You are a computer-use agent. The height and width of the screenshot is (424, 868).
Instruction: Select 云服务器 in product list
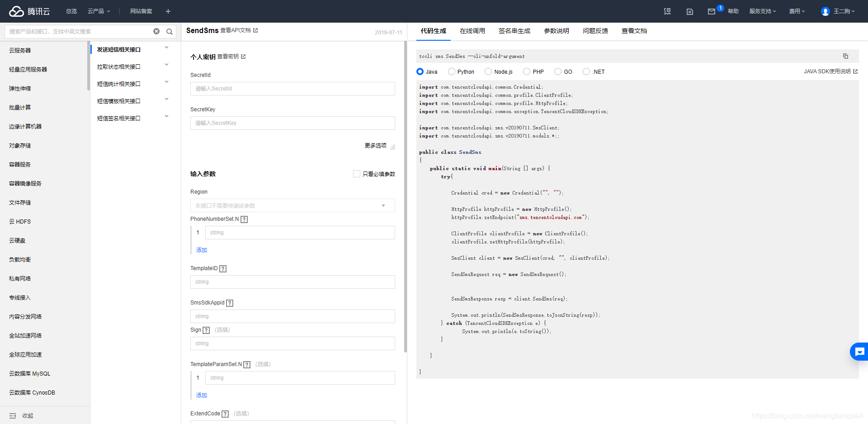pos(20,51)
